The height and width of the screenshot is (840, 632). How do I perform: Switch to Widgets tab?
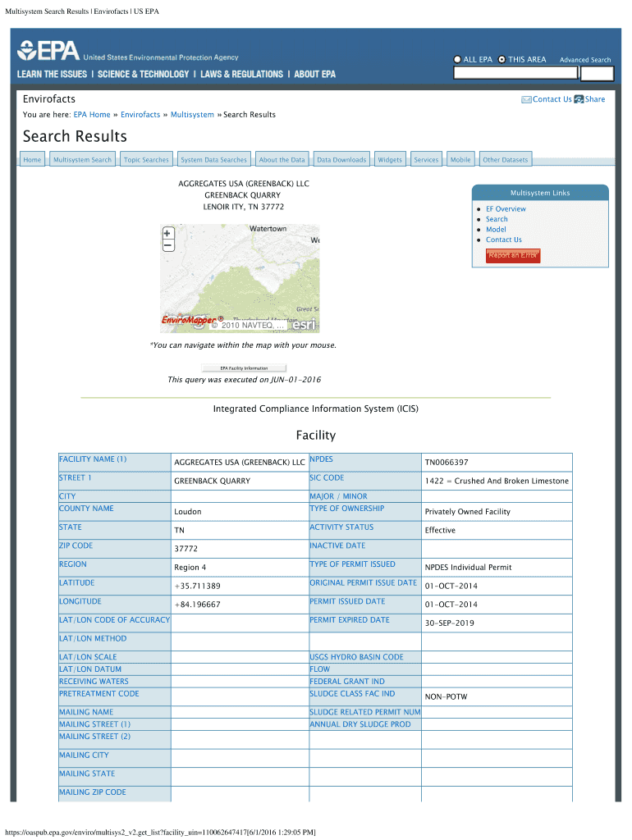390,160
